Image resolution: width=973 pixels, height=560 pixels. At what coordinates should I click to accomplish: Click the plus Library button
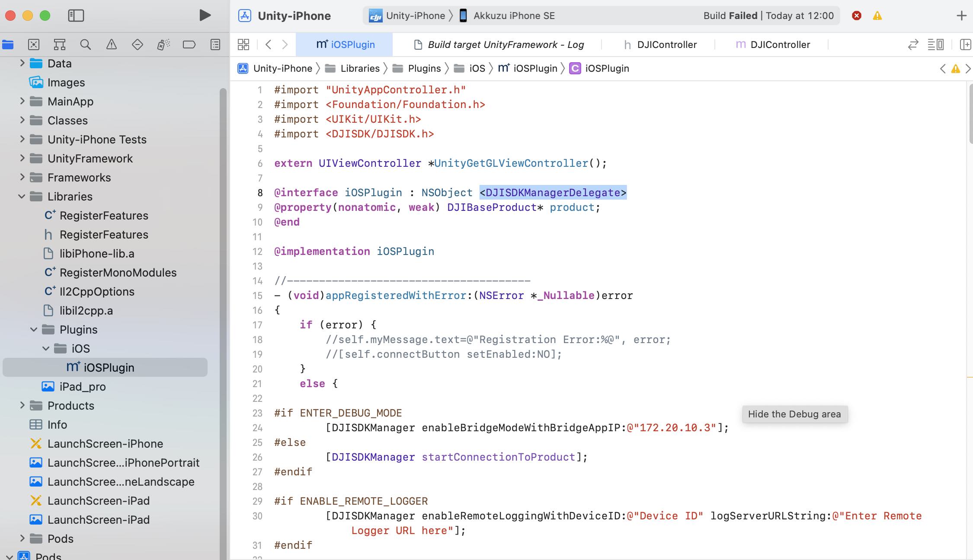pos(961,16)
